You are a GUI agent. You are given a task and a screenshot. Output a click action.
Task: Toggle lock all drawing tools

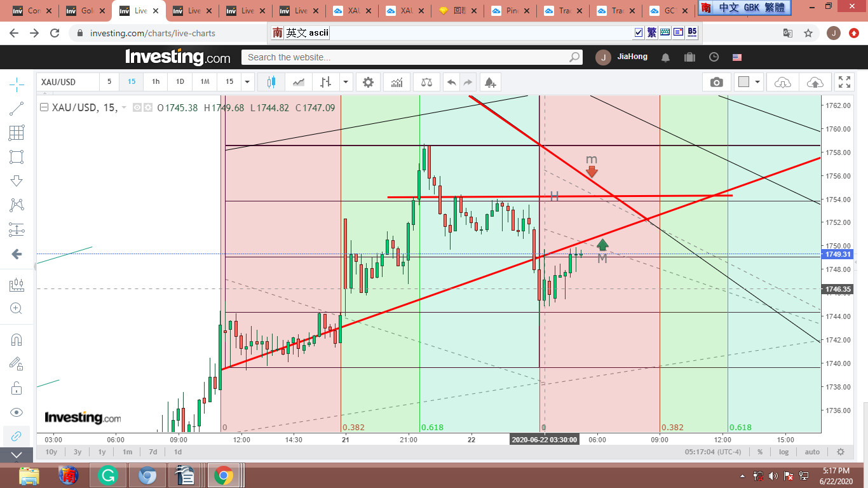[17, 388]
